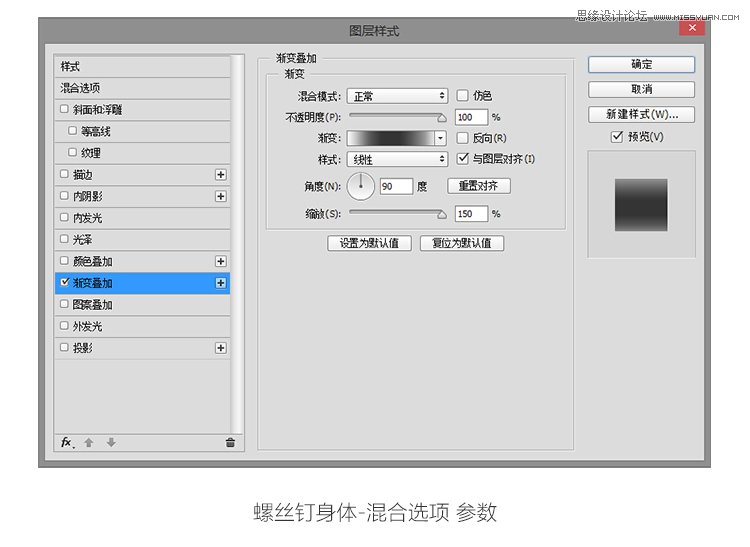Click 重置对齐 button
This screenshot has height=547, width=750.
click(479, 186)
